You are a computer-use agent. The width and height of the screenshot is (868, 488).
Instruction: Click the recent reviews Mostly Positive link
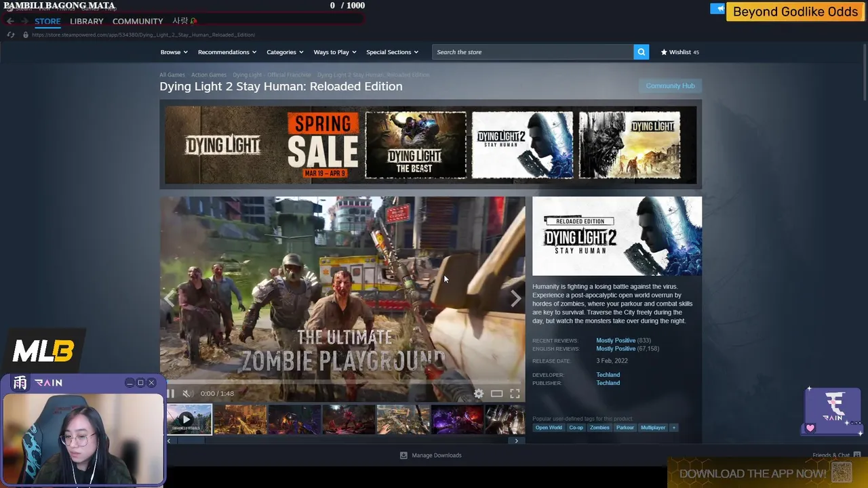click(616, 340)
